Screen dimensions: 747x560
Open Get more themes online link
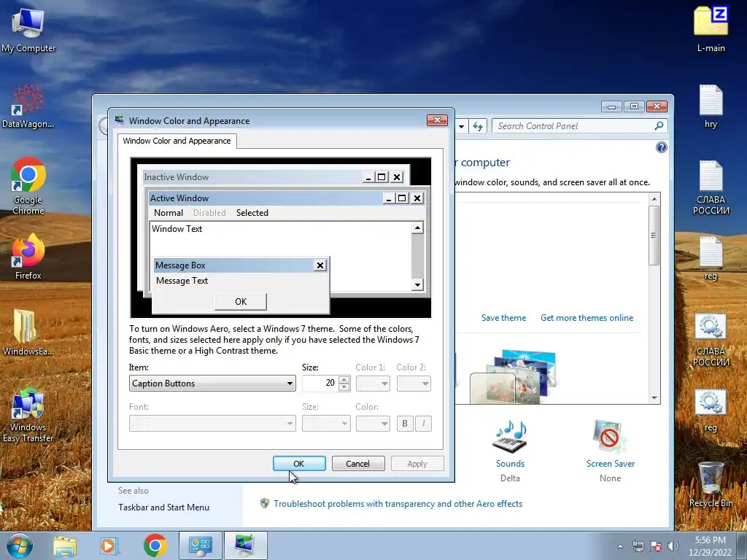click(x=587, y=318)
